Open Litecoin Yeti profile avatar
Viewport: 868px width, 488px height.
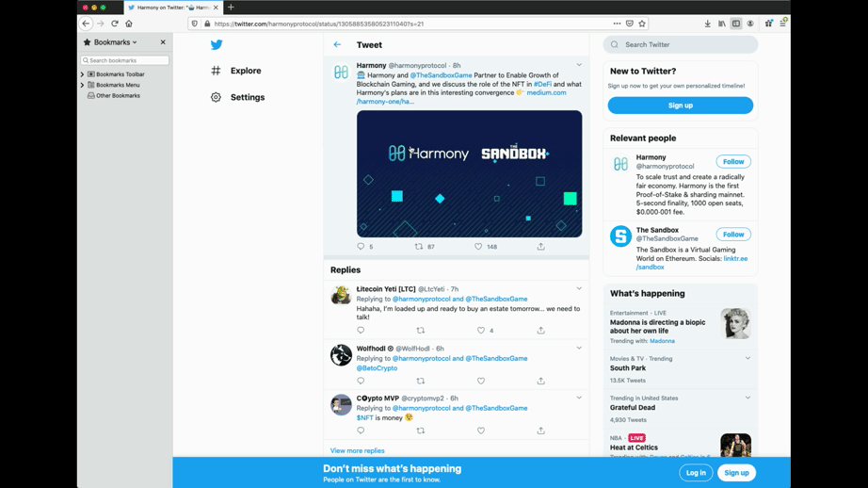(x=341, y=295)
